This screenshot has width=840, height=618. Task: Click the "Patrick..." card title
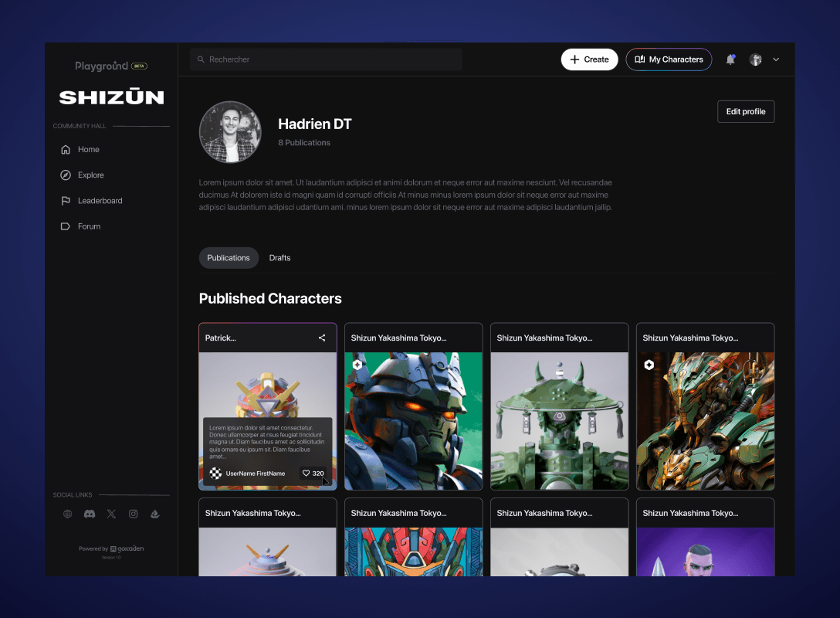[x=220, y=338]
